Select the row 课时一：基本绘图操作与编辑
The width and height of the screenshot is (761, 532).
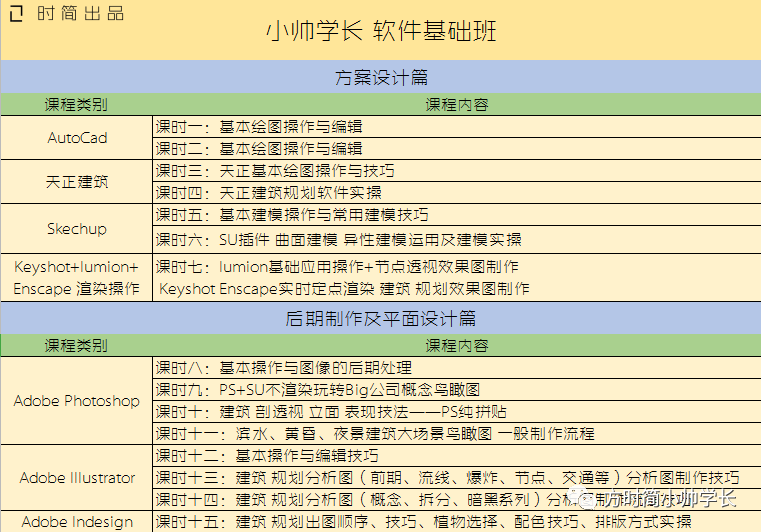[x=457, y=127]
